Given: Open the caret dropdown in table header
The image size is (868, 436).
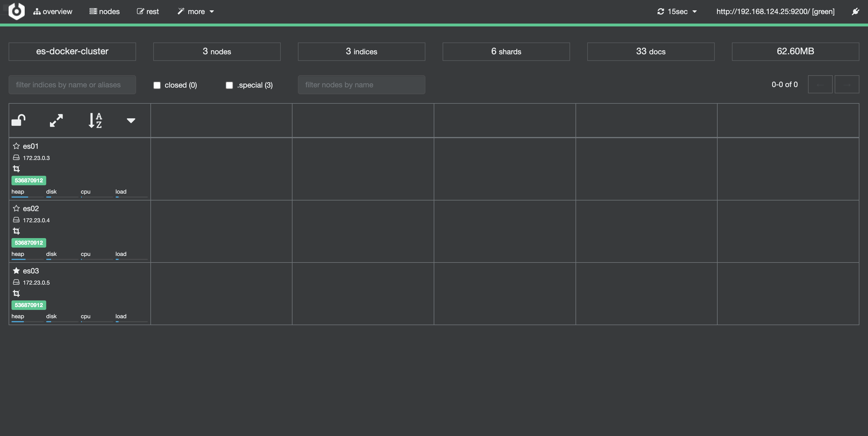Looking at the screenshot, I should coord(131,120).
